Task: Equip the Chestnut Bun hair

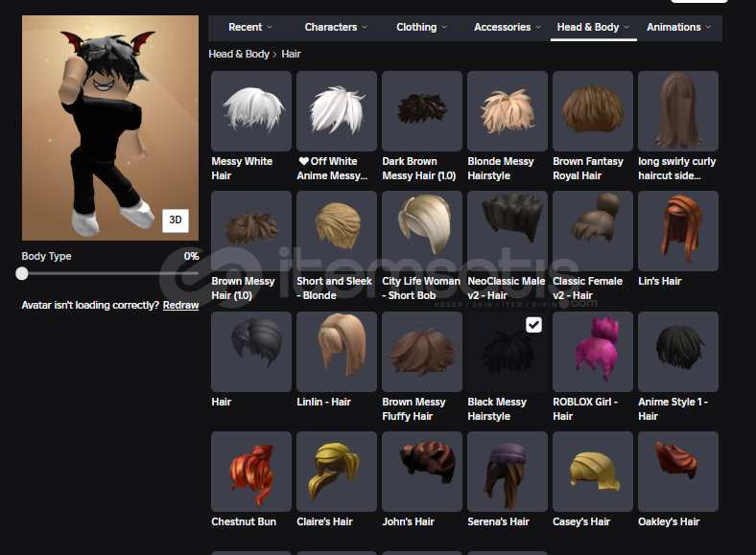Action: click(251, 472)
